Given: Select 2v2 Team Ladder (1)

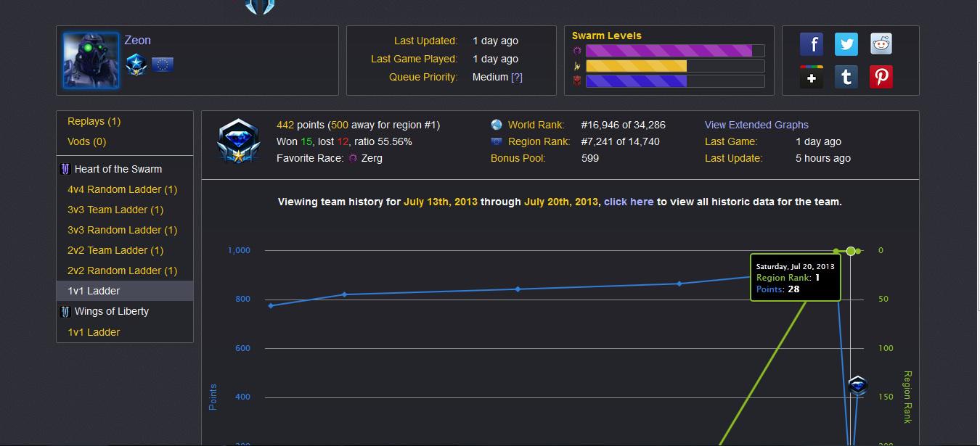Looking at the screenshot, I should (115, 250).
